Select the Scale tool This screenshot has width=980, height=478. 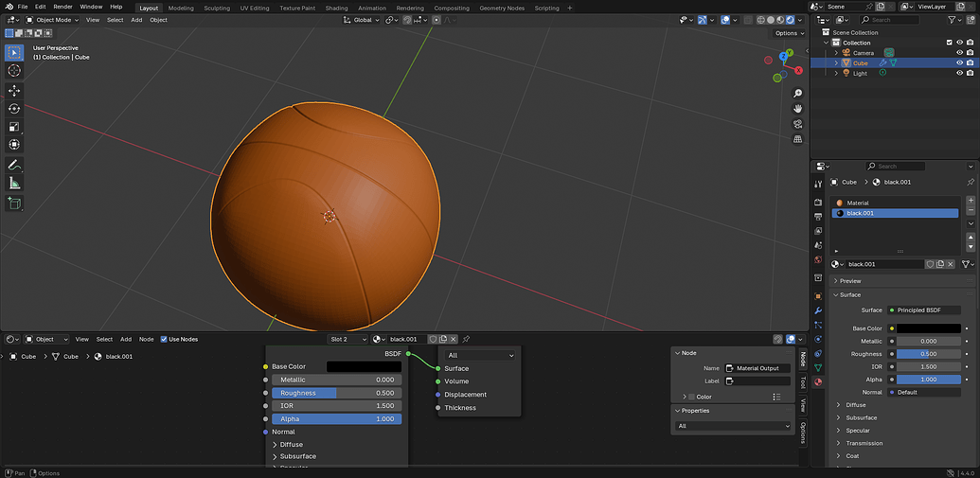[14, 127]
